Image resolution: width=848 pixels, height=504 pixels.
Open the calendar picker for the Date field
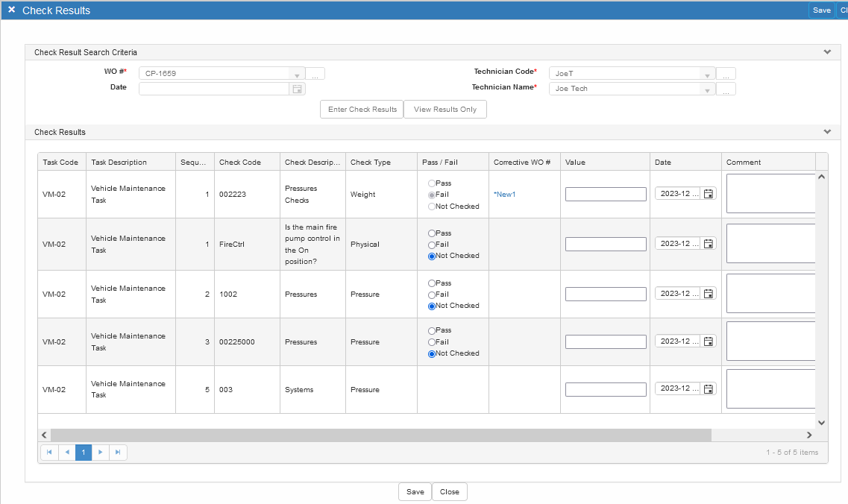[x=295, y=88]
